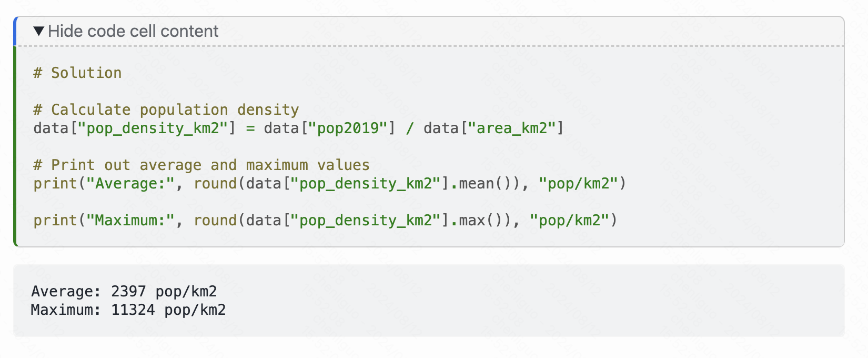Click the green left border of the code cell
This screenshot has width=868, height=358.
click(x=15, y=146)
